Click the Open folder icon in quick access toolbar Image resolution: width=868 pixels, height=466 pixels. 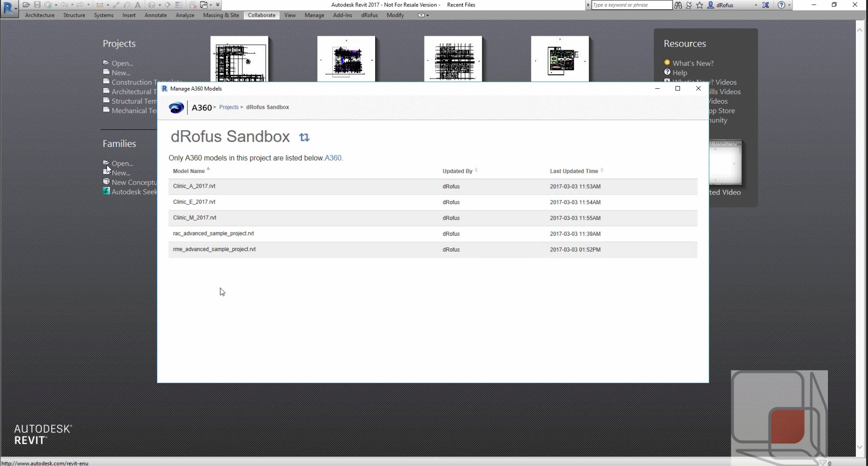pyautogui.click(x=26, y=5)
